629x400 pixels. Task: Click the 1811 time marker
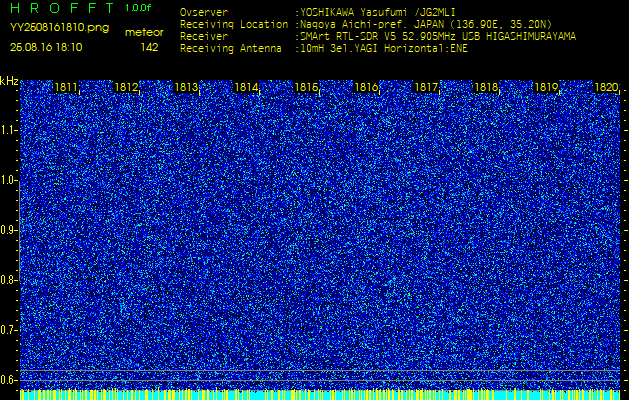tap(66, 87)
